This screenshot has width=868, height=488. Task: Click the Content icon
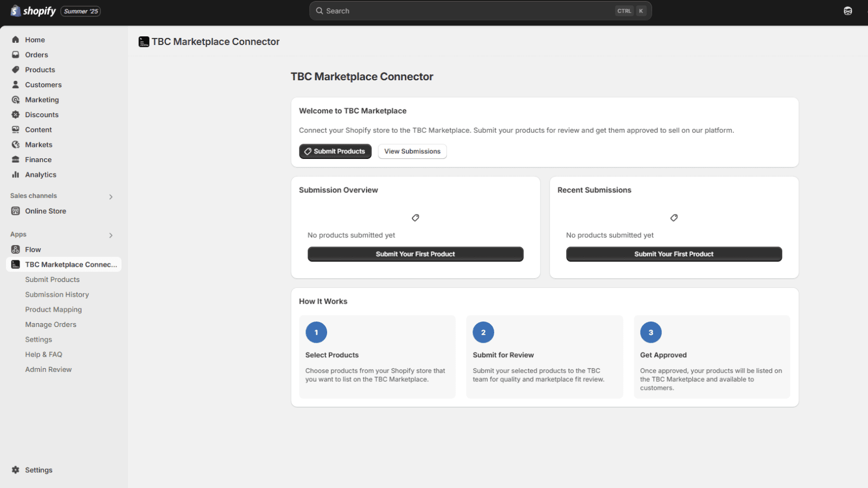(x=16, y=130)
